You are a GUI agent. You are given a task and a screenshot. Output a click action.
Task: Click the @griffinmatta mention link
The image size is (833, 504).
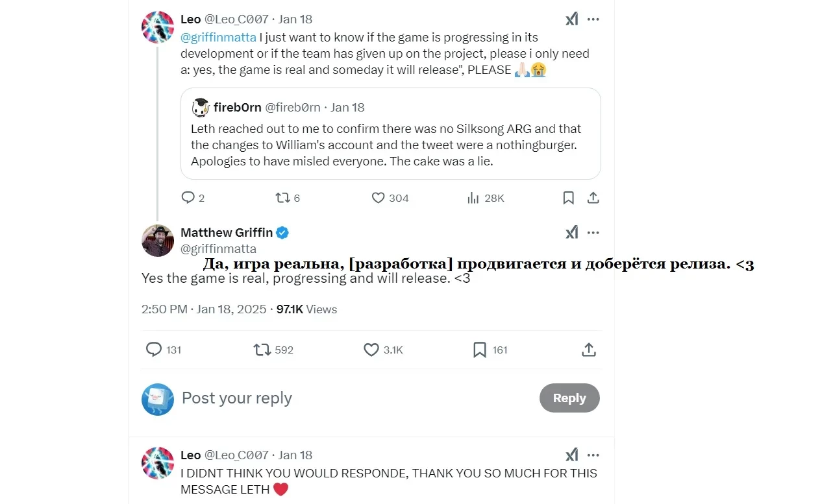pyautogui.click(x=218, y=38)
